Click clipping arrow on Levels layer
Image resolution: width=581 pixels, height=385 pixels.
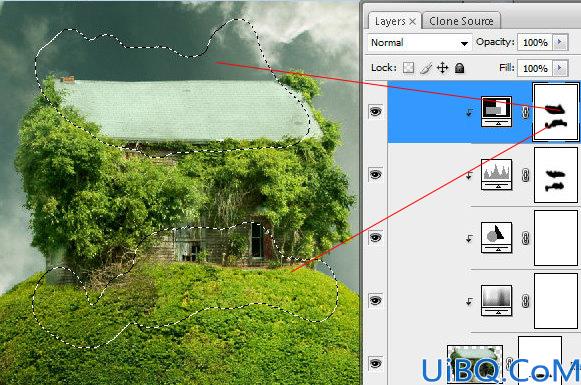click(469, 175)
